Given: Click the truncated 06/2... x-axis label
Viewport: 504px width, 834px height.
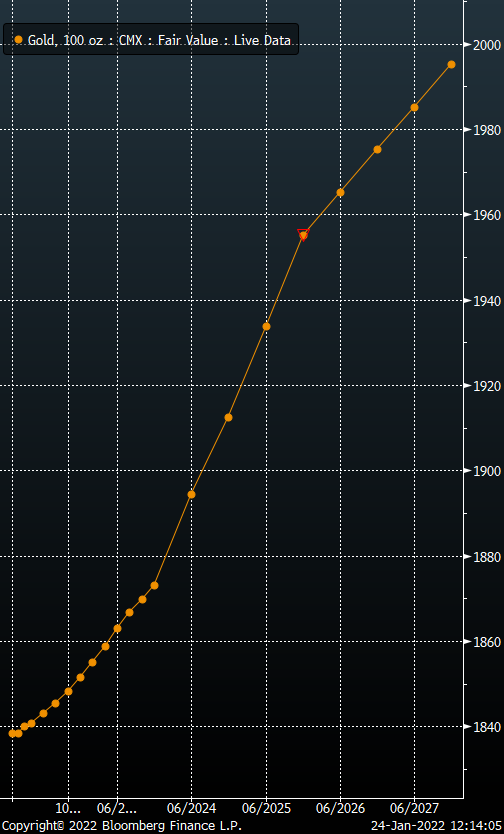Looking at the screenshot, I should 117,808.
